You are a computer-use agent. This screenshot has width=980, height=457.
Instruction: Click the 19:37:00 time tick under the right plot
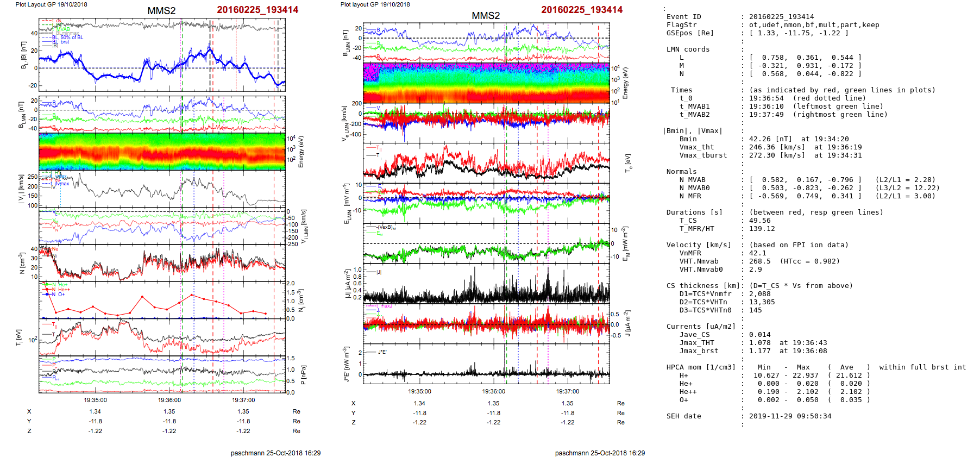(x=567, y=391)
